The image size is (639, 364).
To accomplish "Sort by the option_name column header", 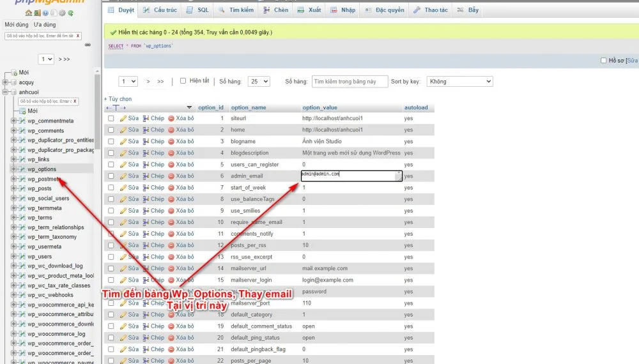I will click(248, 107).
